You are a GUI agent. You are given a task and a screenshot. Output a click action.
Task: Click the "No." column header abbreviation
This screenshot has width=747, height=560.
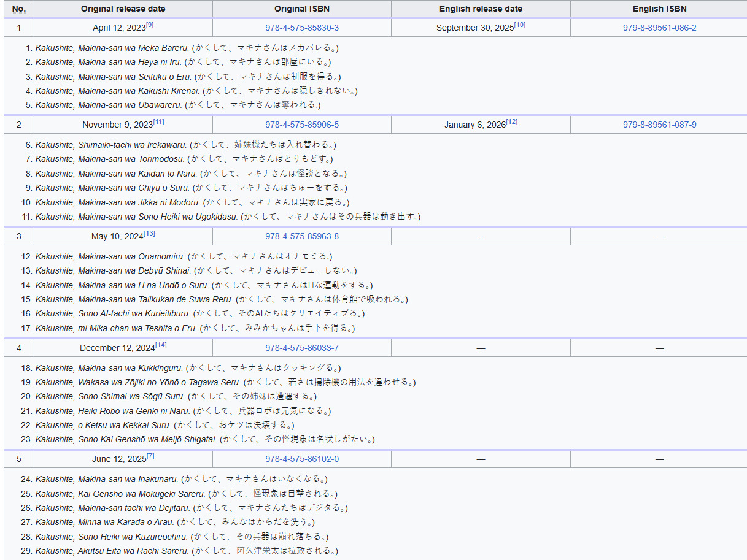19,9
